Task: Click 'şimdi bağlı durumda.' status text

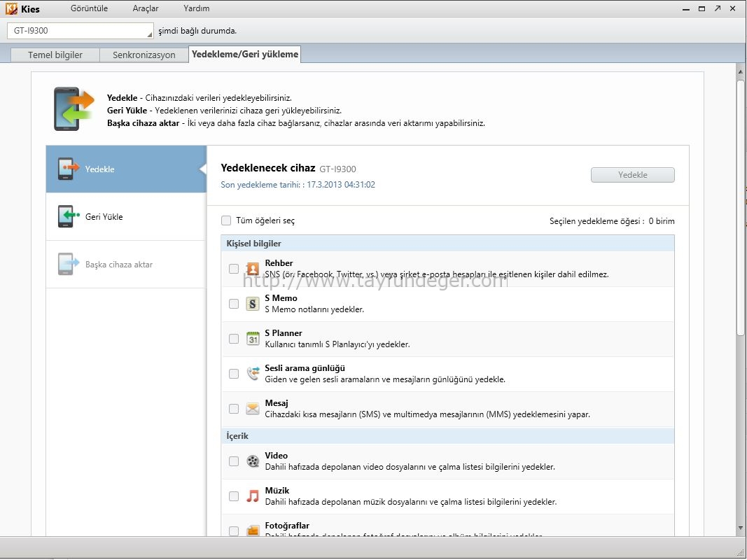Action: 197,31
